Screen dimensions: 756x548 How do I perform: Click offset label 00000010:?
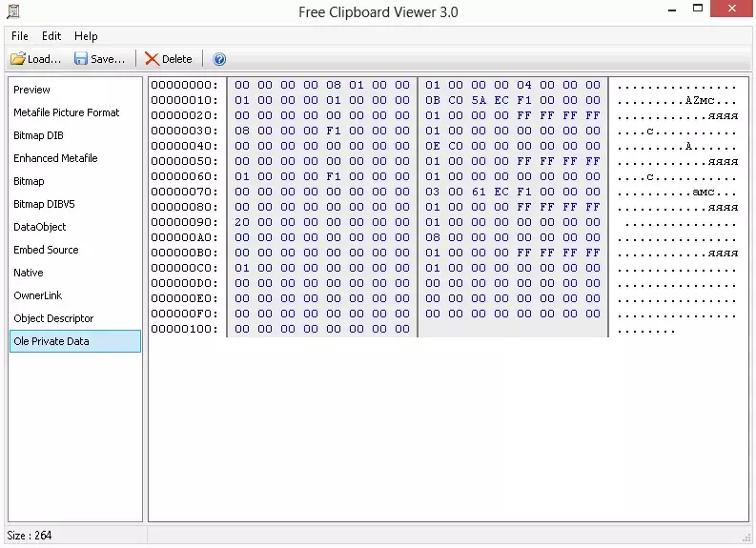pos(184,100)
